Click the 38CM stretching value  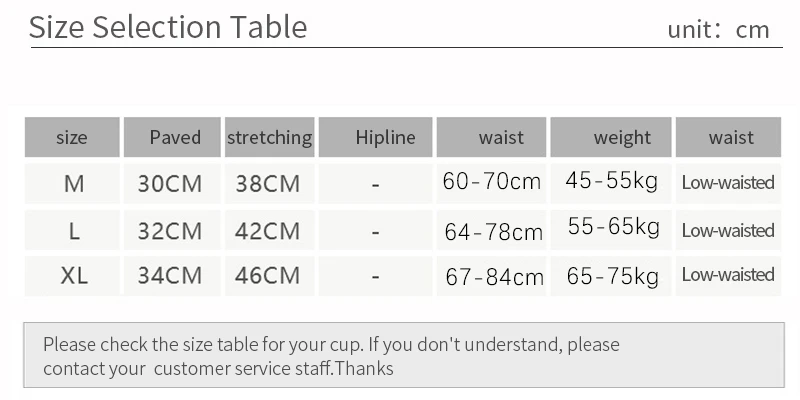(267, 184)
